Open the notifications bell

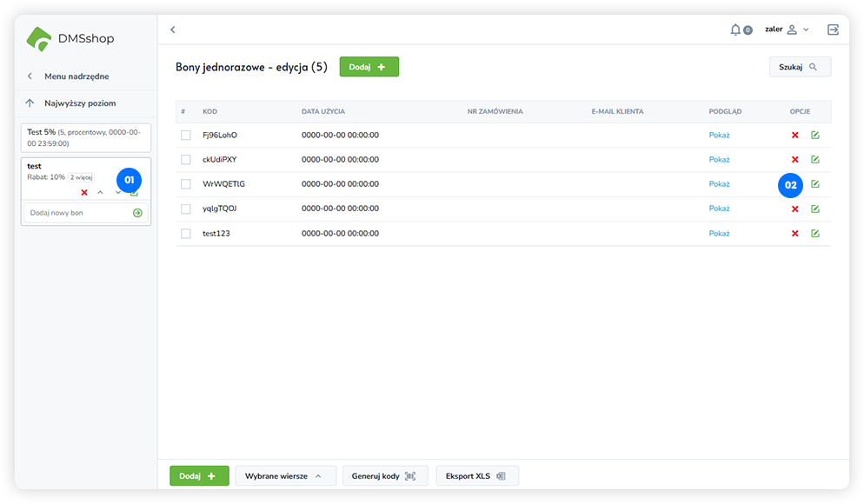tap(736, 30)
